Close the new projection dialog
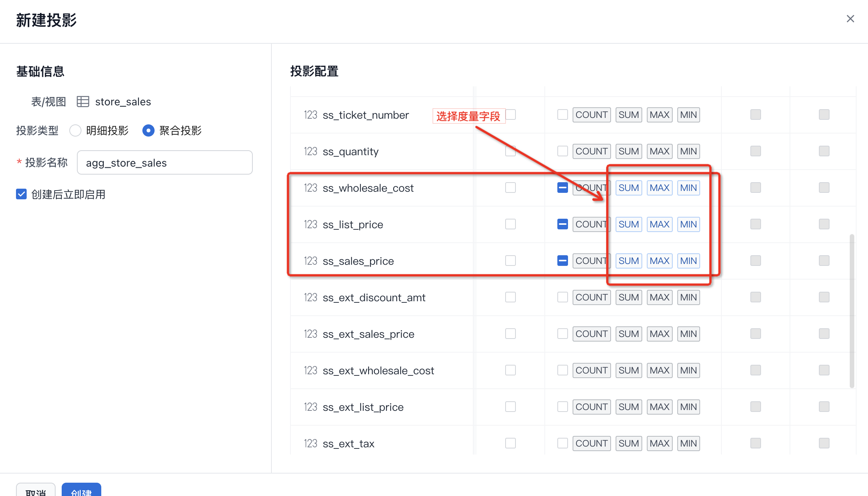The image size is (868, 496). tap(850, 19)
